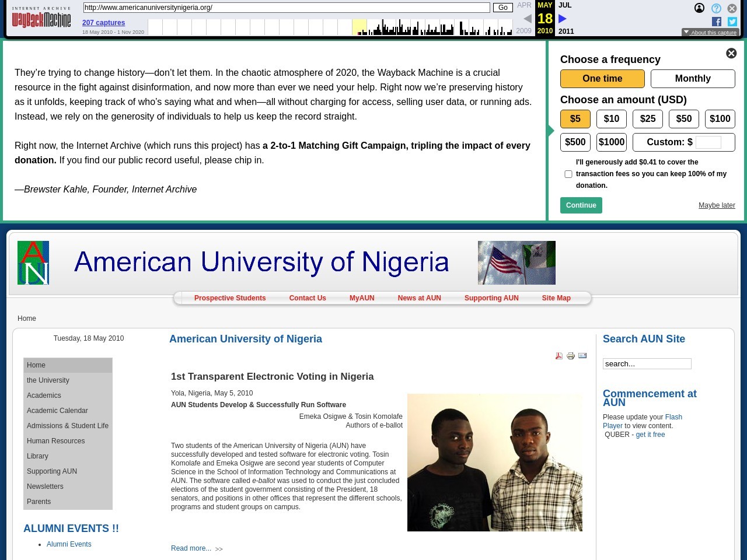Image resolution: width=747 pixels, height=560 pixels.
Task: Select the One time frequency option
Action: click(x=602, y=79)
